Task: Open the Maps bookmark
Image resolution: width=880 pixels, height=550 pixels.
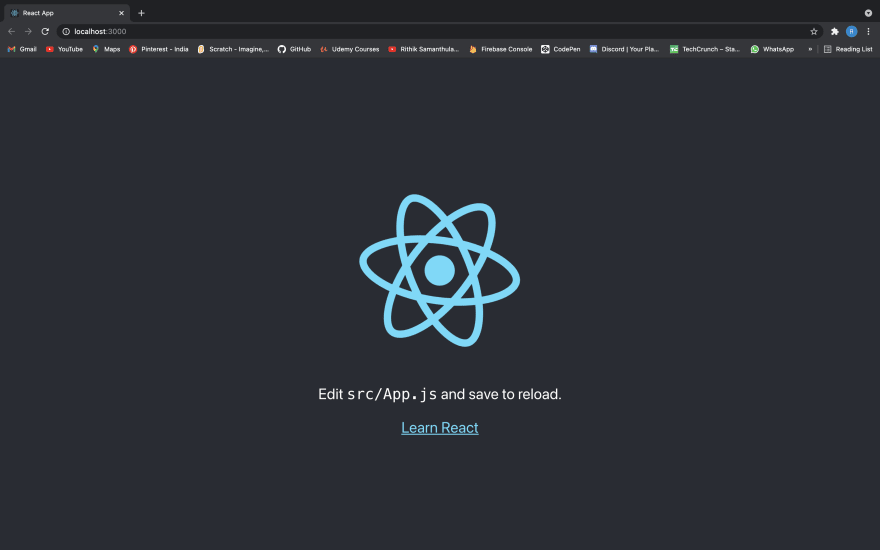Action: tap(106, 49)
